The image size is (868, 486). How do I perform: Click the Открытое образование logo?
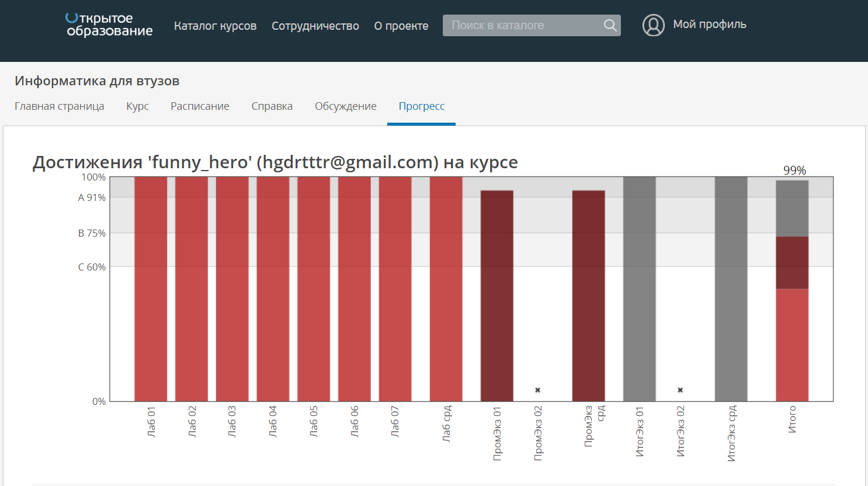109,25
